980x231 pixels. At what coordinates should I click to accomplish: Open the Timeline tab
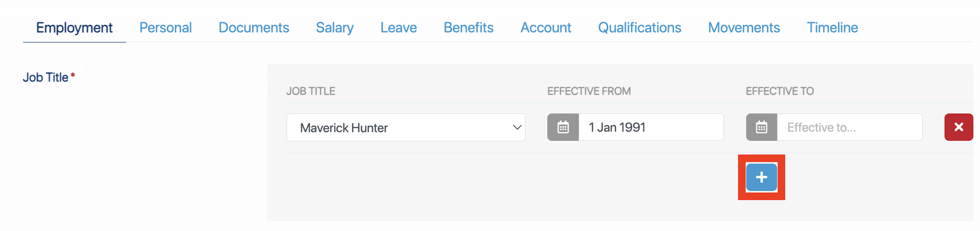pos(832,27)
